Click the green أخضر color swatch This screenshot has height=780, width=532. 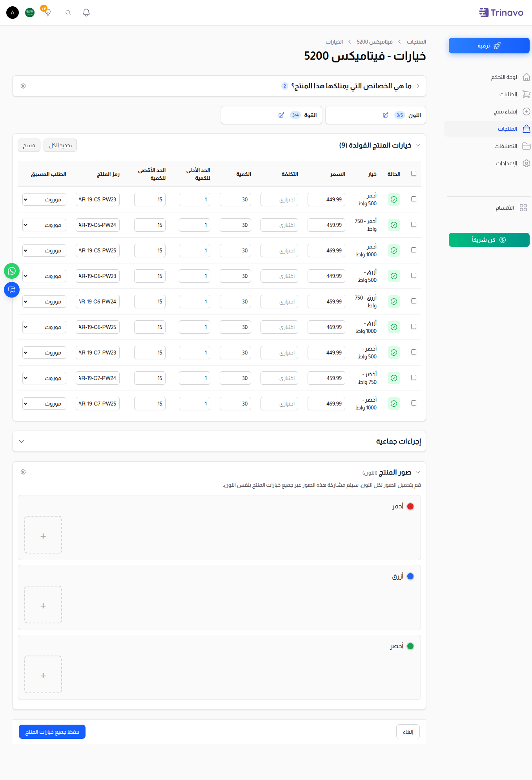(410, 646)
